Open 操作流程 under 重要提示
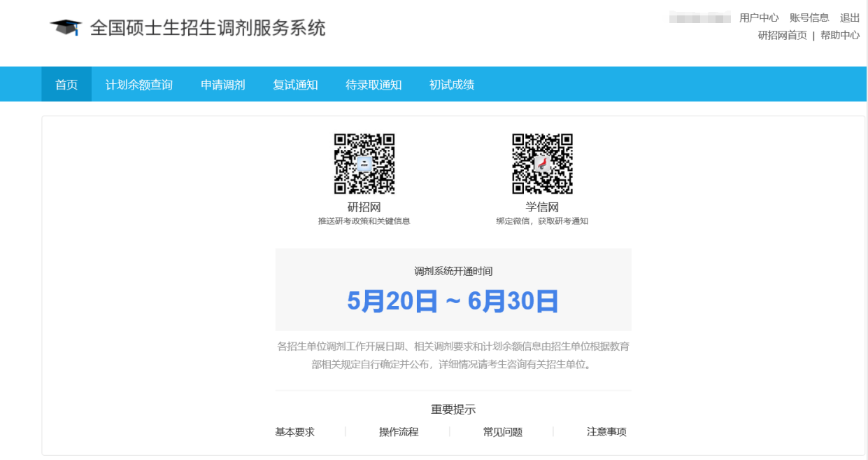 click(399, 432)
